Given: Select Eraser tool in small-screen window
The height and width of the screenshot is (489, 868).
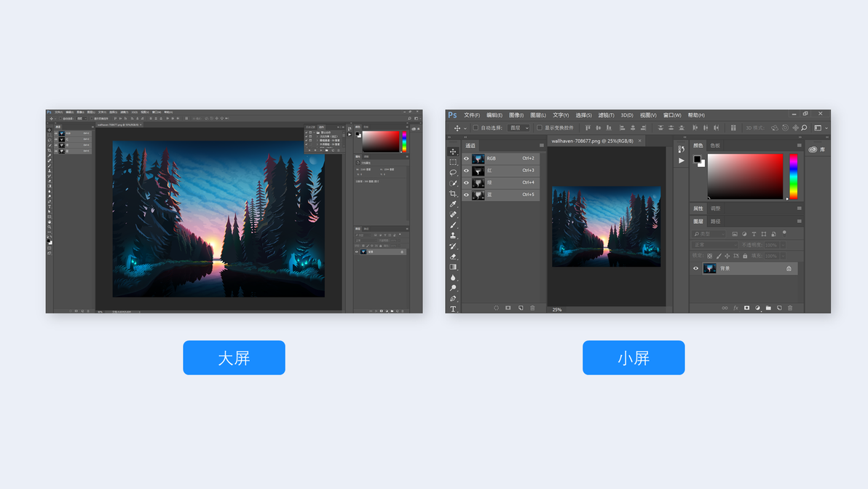Looking at the screenshot, I should [x=454, y=257].
